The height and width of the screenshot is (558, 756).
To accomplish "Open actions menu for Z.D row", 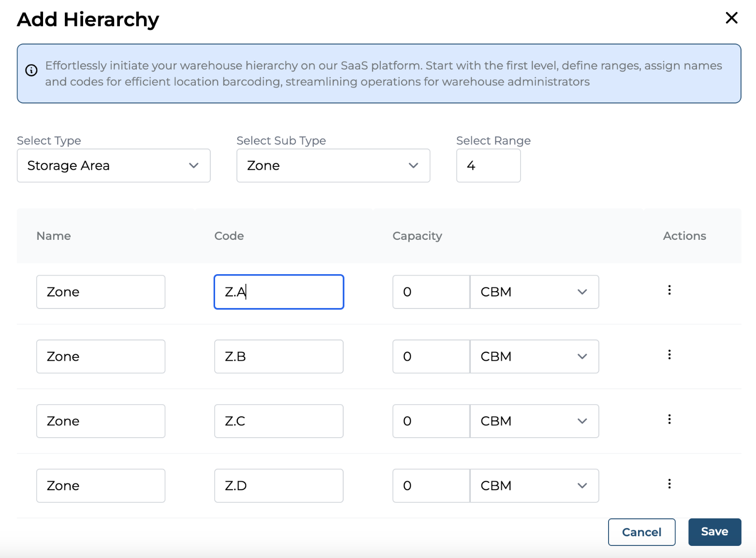I will tap(669, 484).
